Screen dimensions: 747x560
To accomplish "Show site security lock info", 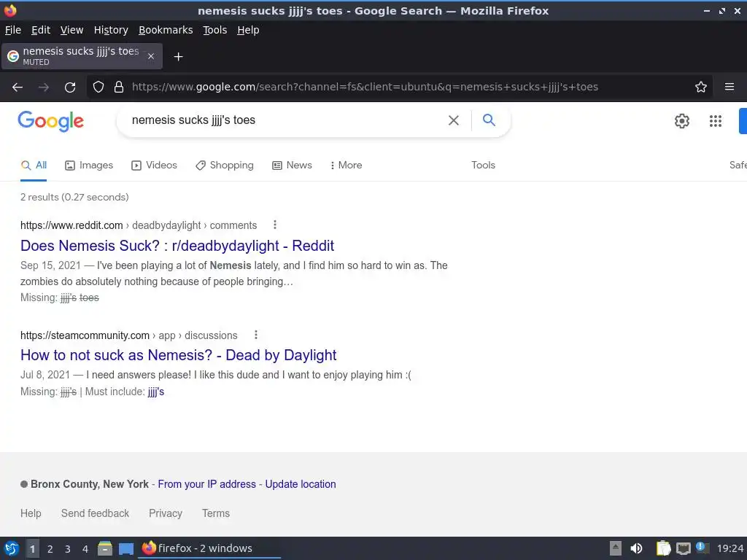I will pos(119,87).
